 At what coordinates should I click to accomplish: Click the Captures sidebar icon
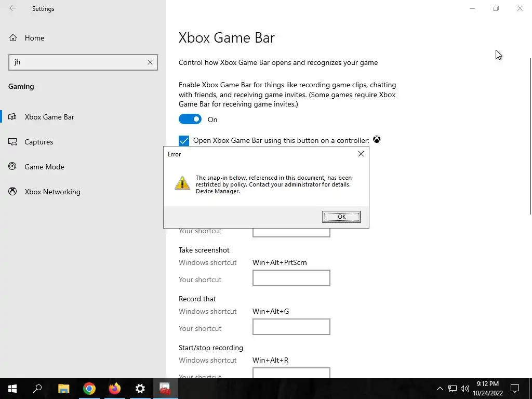(x=12, y=142)
